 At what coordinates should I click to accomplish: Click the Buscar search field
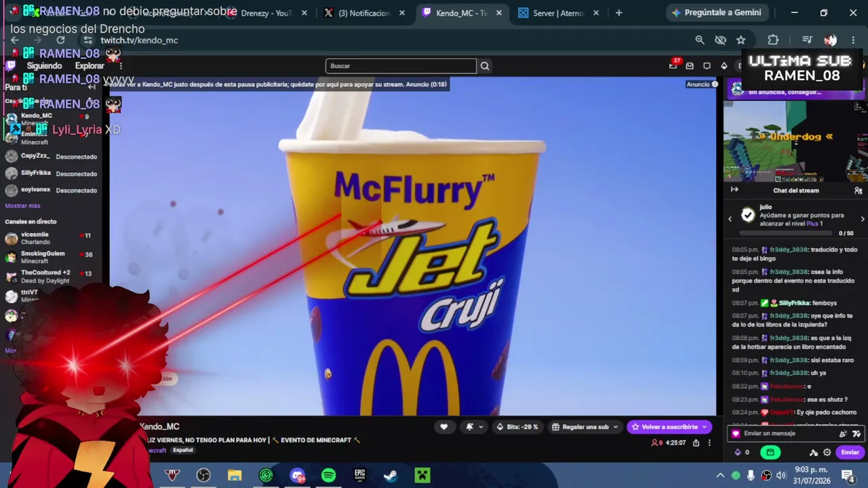tap(401, 66)
